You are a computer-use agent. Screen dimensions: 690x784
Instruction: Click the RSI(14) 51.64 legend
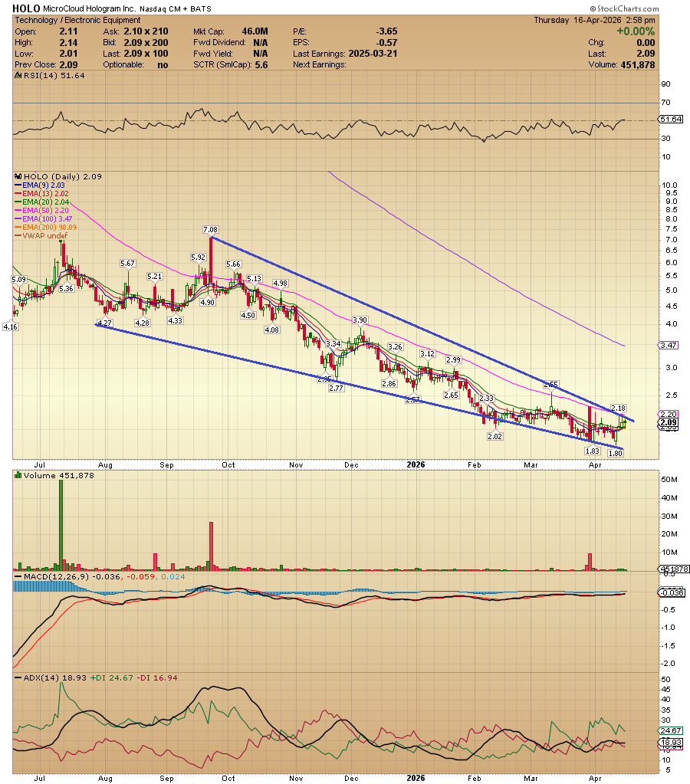[x=54, y=76]
